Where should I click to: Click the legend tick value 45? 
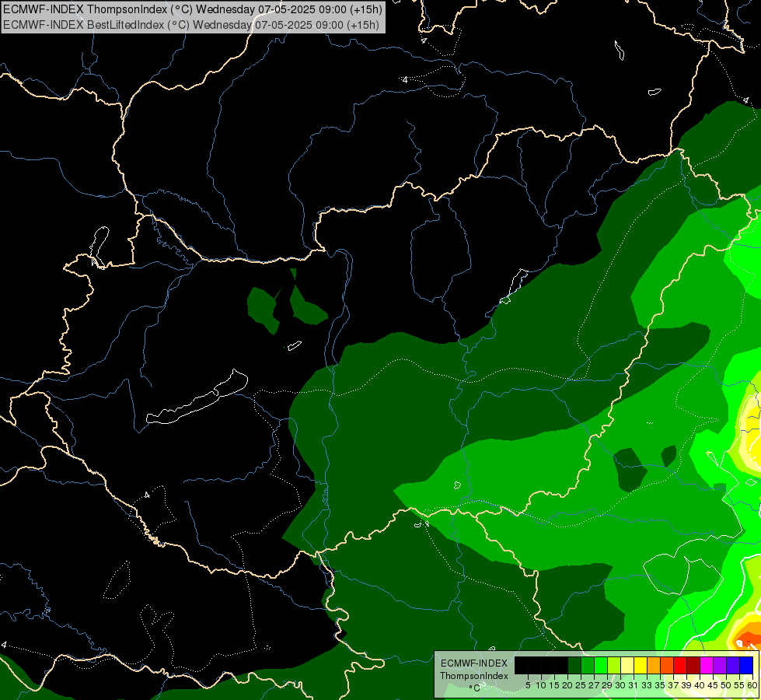tap(713, 685)
